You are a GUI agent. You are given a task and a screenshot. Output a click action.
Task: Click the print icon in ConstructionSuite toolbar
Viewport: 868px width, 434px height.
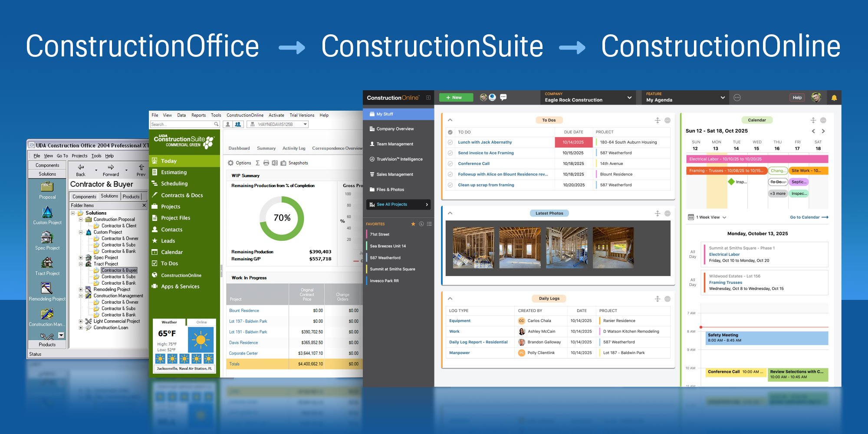266,163
